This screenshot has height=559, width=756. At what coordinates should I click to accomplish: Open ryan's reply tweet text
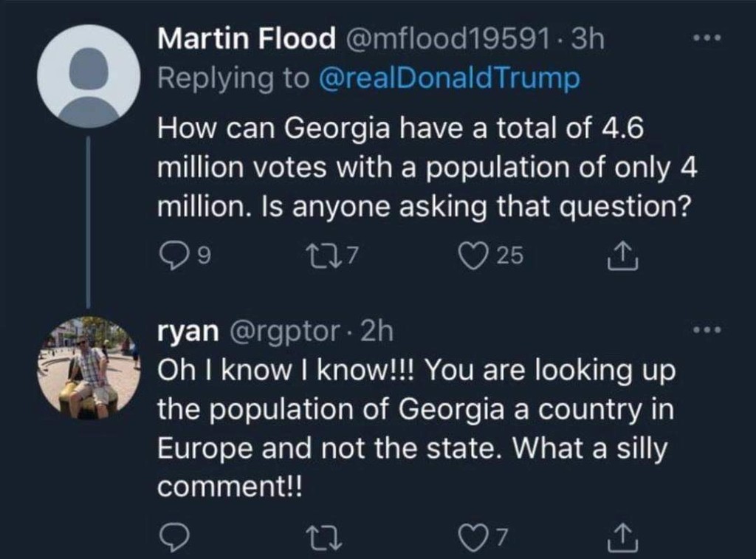point(416,428)
